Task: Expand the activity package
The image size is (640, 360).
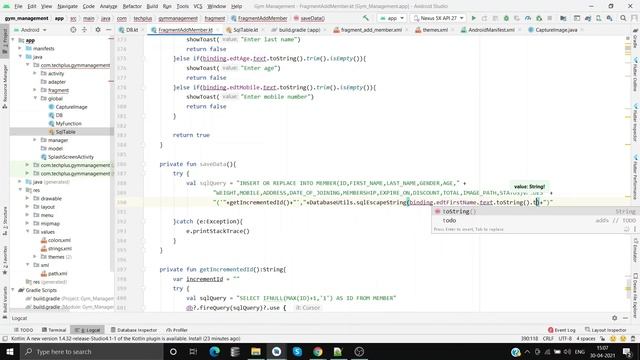Action: [x=35, y=73]
